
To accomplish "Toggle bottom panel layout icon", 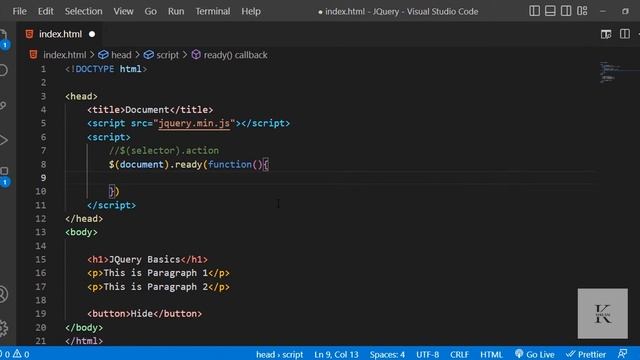I will (x=550, y=11).
